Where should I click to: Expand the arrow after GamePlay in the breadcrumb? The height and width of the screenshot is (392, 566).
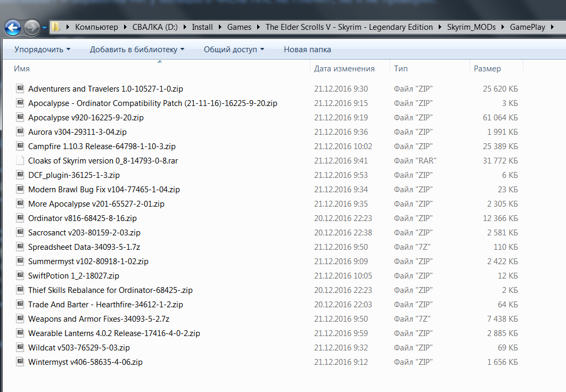click(552, 27)
